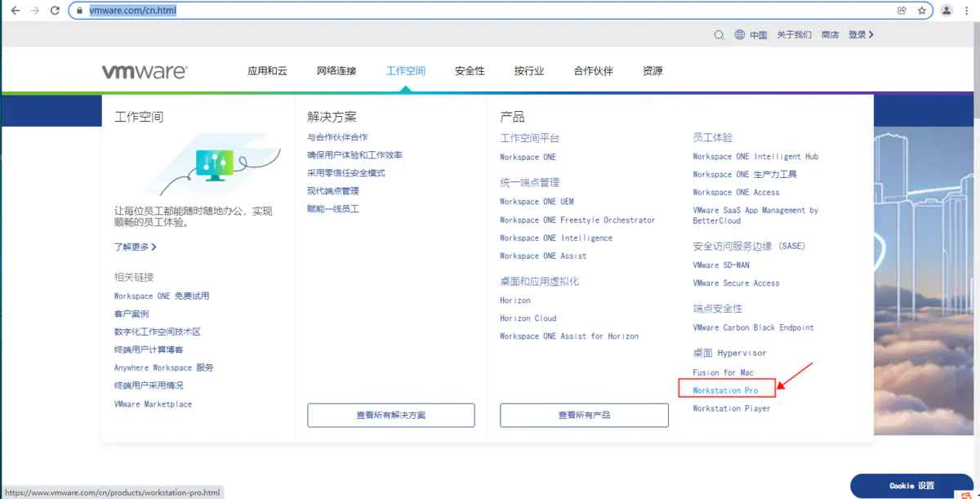Click 确保用户体验和工作效率 link
The image size is (980, 499).
click(x=354, y=155)
